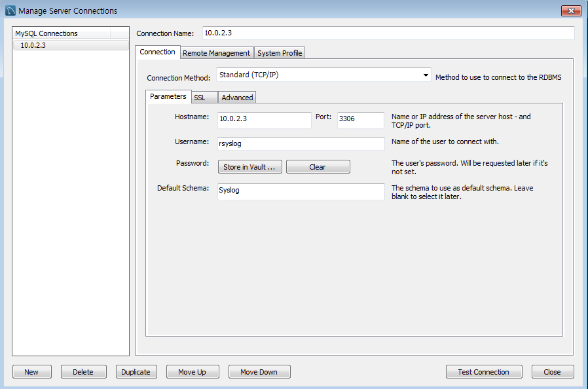The width and height of the screenshot is (588, 389).
Task: Click the Move Up button
Action: point(193,372)
